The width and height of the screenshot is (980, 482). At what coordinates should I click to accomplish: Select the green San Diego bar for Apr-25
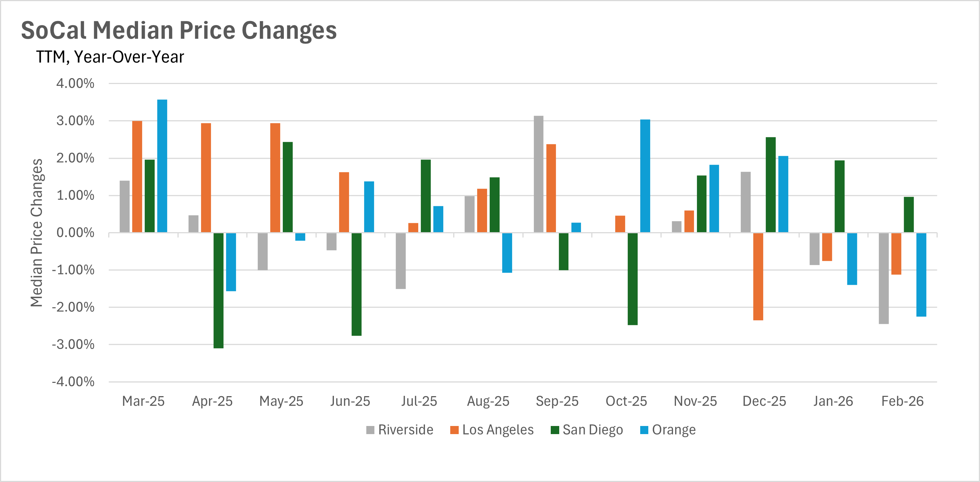coord(218,290)
